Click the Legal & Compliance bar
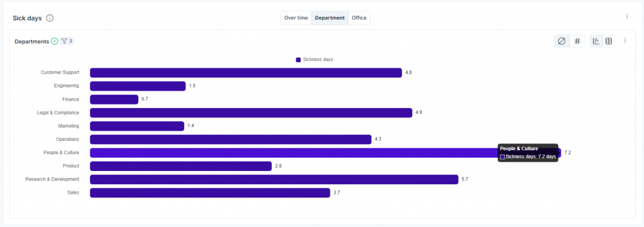644x227 pixels. pos(251,113)
